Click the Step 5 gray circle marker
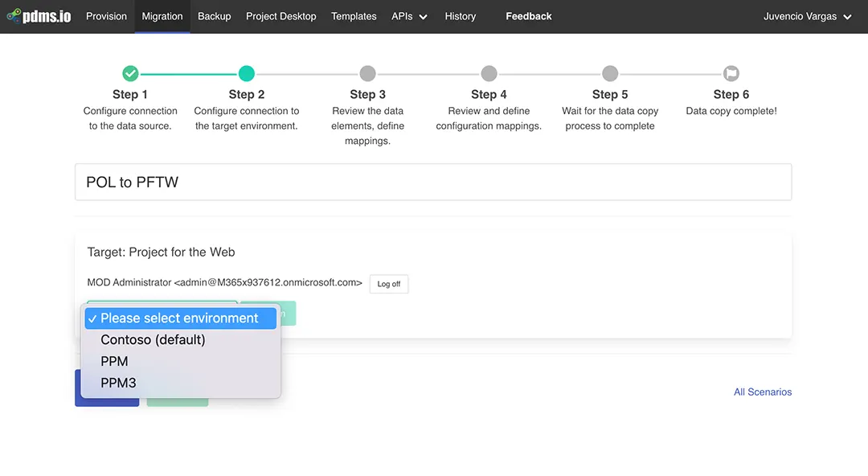Image resolution: width=868 pixels, height=476 pixels. 610,74
